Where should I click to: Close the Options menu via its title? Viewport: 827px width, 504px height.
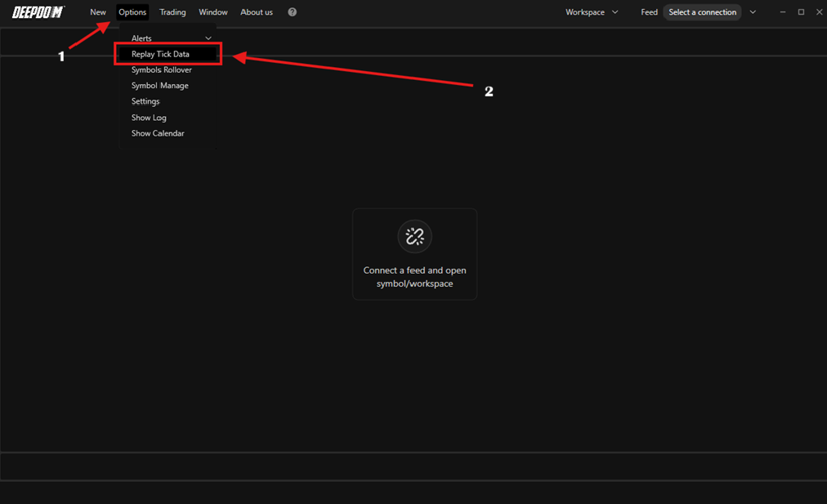click(132, 12)
